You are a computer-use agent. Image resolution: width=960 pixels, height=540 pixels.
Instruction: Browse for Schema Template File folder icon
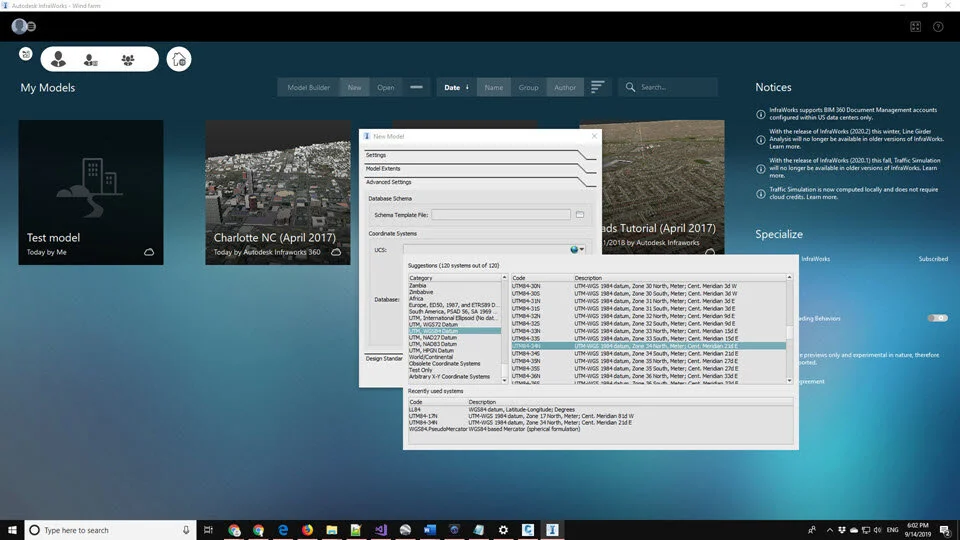pos(580,215)
